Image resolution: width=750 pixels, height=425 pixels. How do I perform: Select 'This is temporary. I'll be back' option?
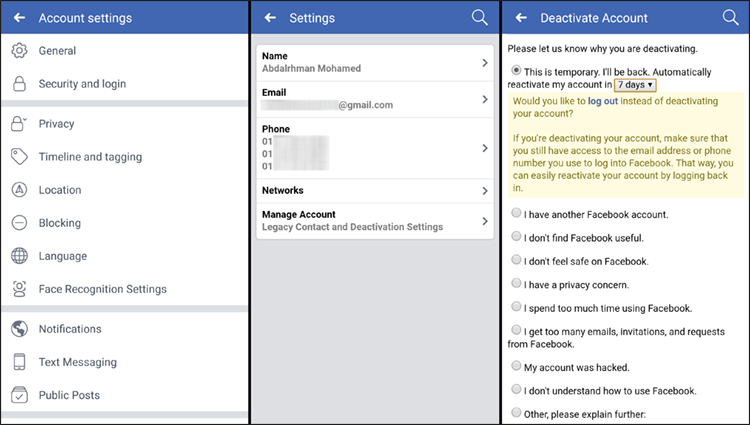pyautogui.click(x=516, y=70)
